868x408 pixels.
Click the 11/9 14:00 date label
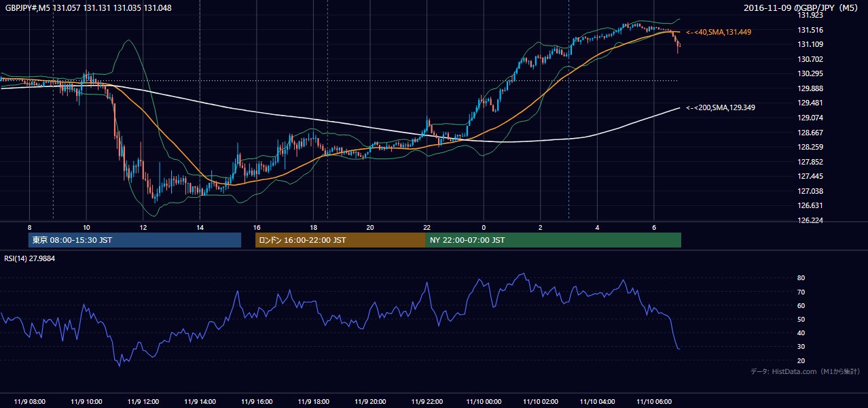click(x=200, y=401)
